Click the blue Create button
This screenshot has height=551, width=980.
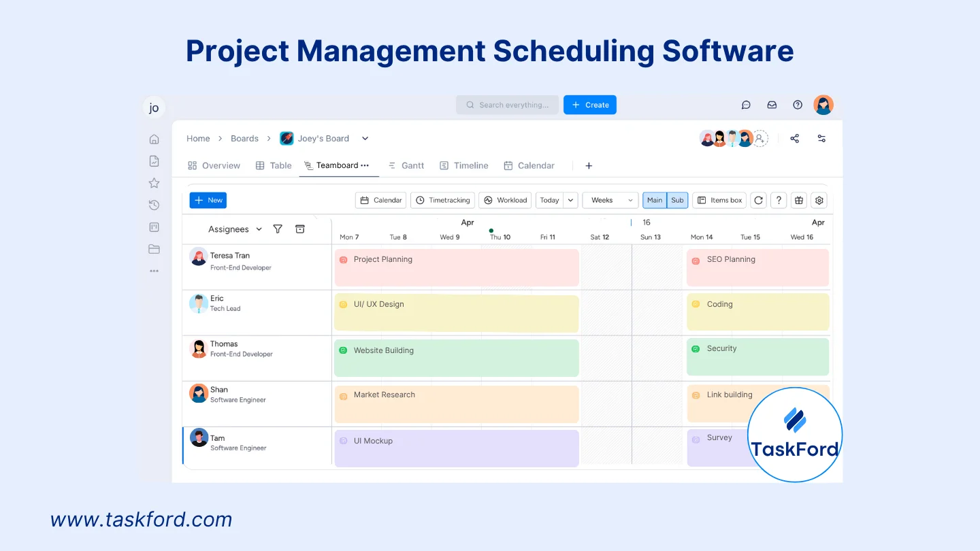point(590,105)
